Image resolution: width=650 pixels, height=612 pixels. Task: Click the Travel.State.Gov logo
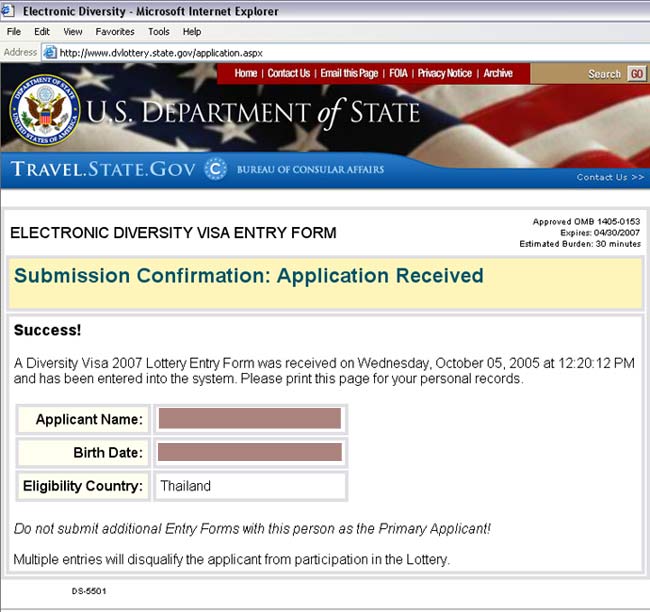tap(103, 169)
